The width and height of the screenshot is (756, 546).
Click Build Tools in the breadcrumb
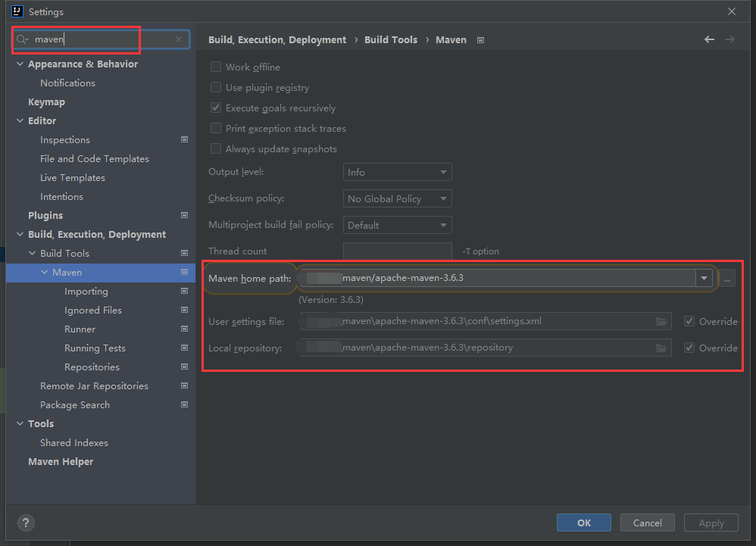click(391, 40)
